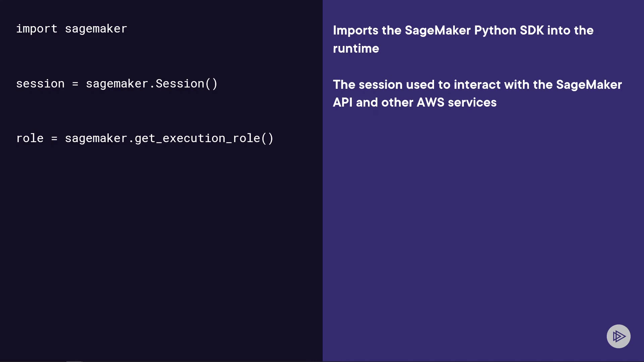The width and height of the screenshot is (644, 362).
Task: Click "SageMaker" in the Imports description
Action: (438, 31)
